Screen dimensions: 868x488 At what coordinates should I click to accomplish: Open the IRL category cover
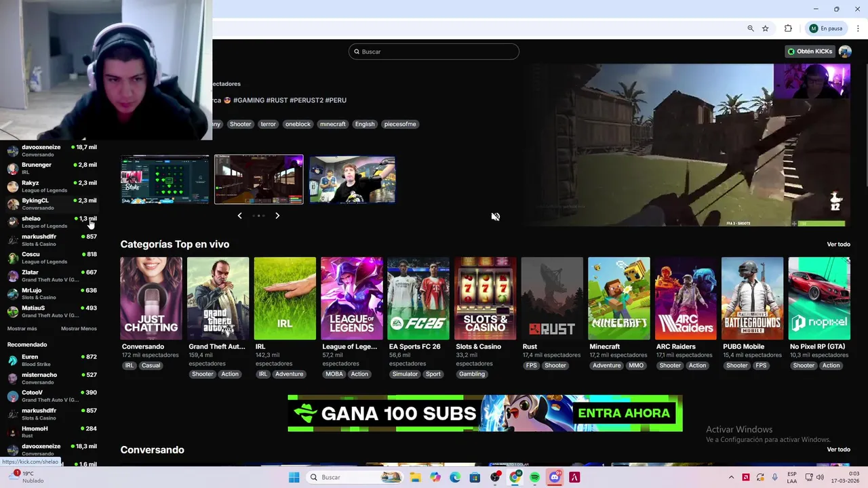pyautogui.click(x=285, y=298)
